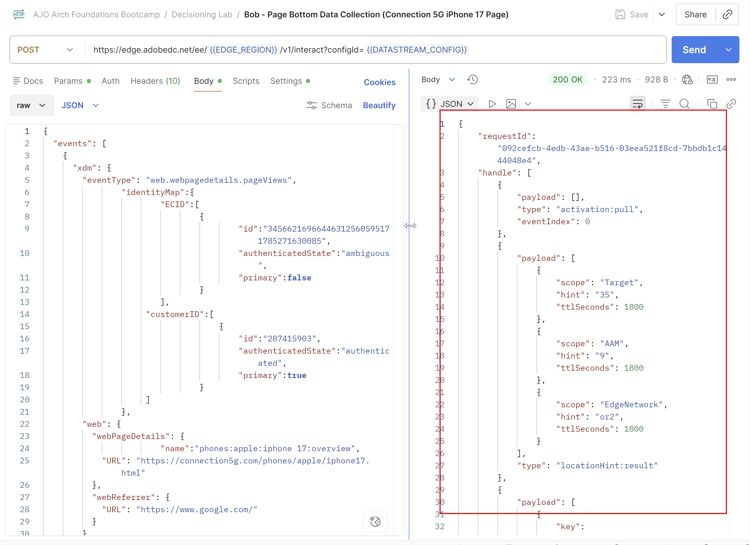750x545 pixels.
Task: Click the "events" key in request body
Action: click(73, 144)
